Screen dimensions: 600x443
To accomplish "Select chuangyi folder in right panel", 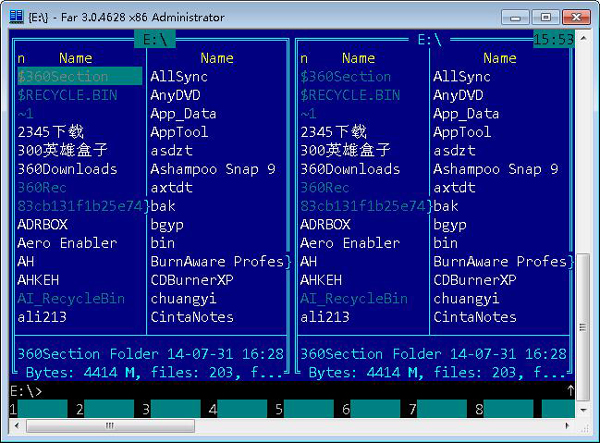I will pyautogui.click(x=466, y=299).
